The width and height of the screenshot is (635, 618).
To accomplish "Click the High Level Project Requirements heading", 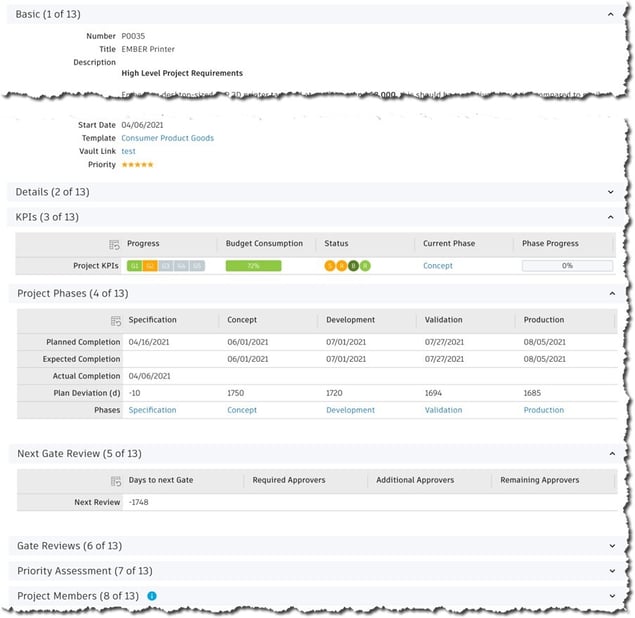I will (182, 73).
